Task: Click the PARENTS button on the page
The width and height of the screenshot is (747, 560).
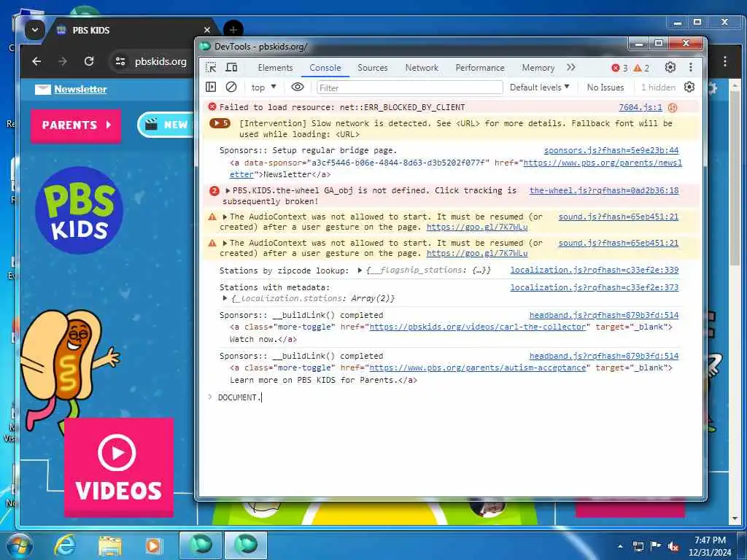Action: [76, 125]
